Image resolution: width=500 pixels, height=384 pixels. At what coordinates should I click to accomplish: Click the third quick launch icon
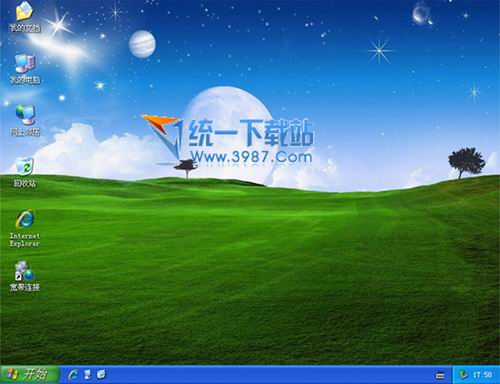101,375
